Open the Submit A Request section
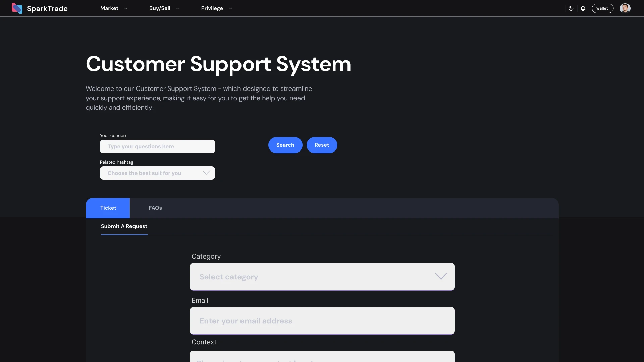The width and height of the screenshot is (644, 362). (124, 226)
